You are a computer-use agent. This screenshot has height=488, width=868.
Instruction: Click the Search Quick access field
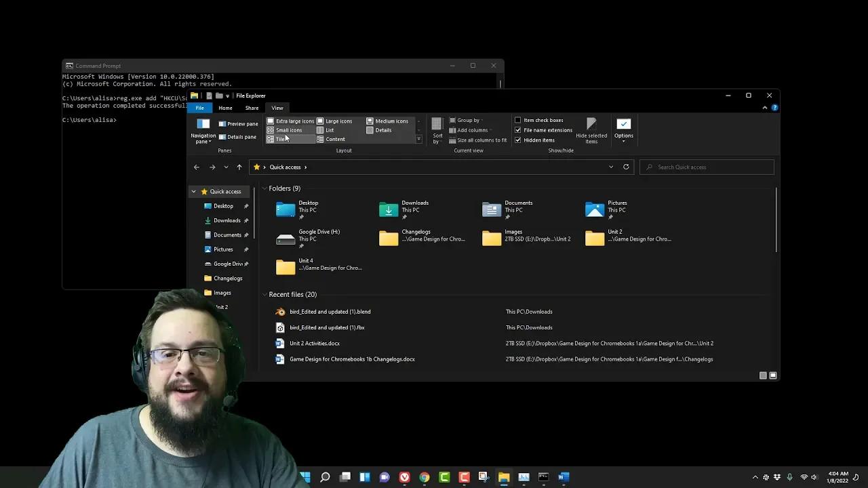pyautogui.click(x=705, y=167)
